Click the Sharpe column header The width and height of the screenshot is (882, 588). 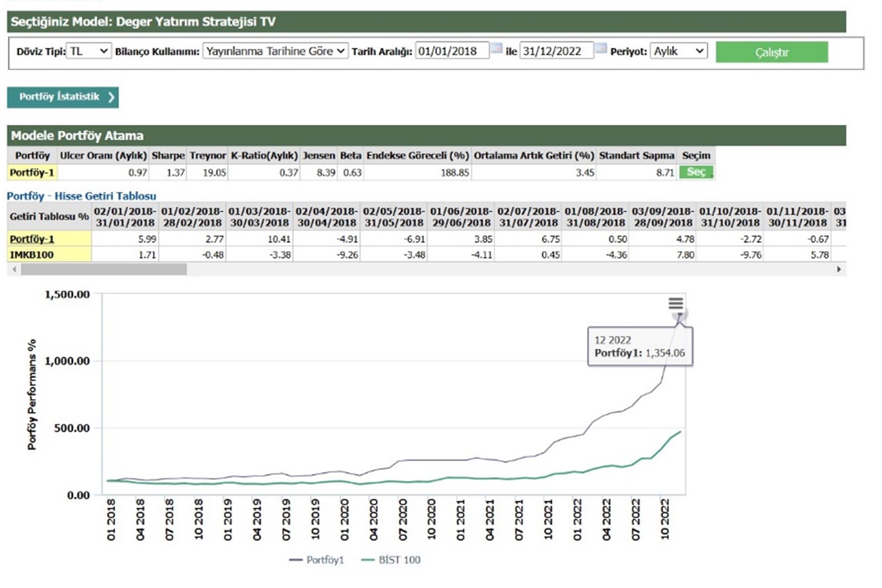pos(168,155)
